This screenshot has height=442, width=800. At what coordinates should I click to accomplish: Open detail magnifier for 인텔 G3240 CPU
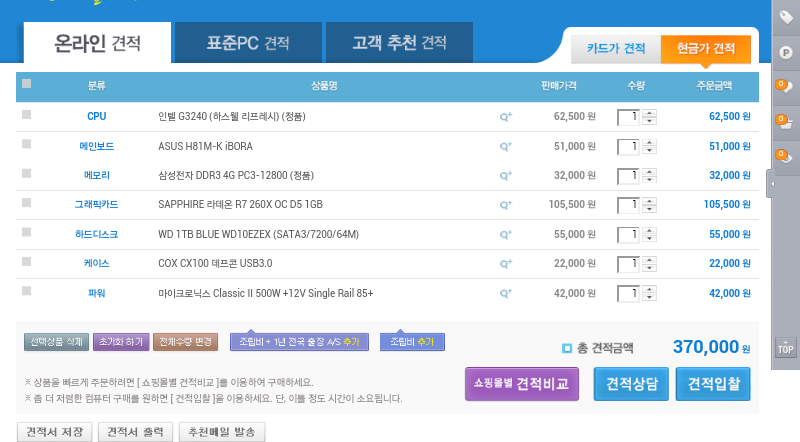[x=506, y=116]
